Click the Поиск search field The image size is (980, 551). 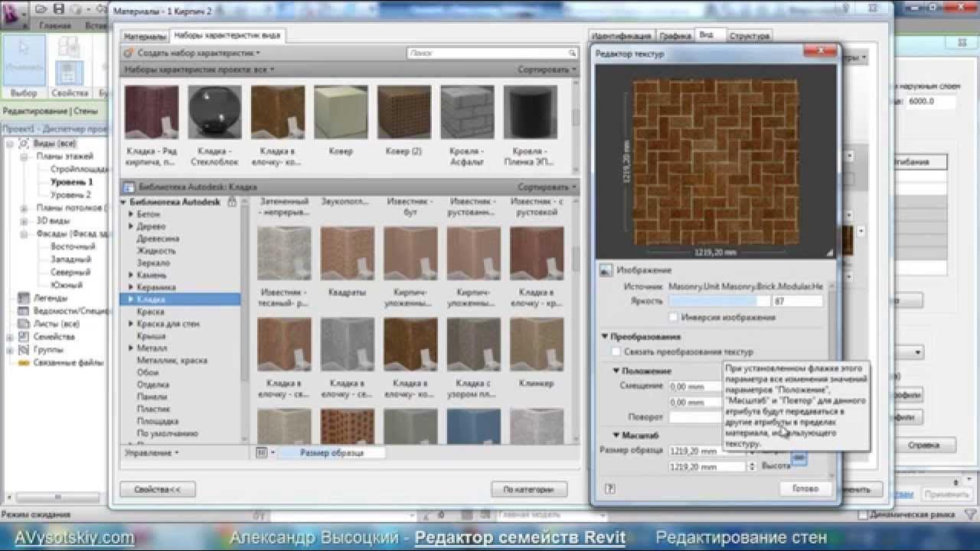pos(492,53)
